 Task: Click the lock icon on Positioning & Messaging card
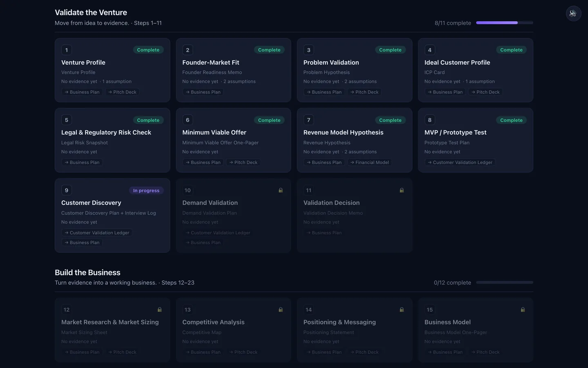tap(402, 310)
